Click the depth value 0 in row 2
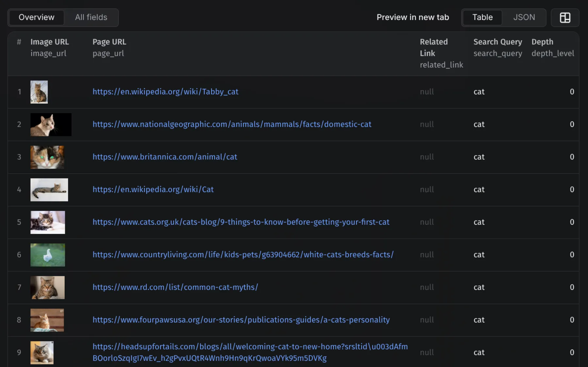This screenshot has height=367, width=588. (572, 124)
